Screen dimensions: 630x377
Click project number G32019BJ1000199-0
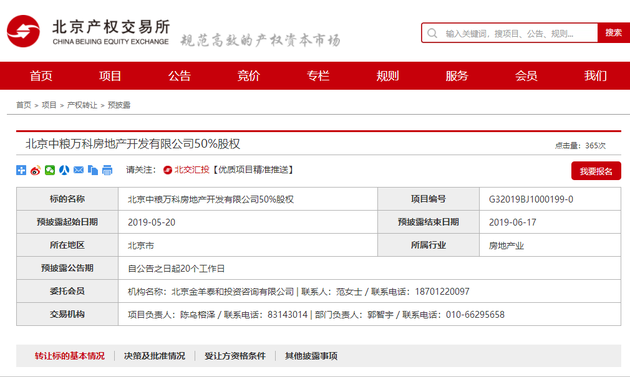(531, 199)
